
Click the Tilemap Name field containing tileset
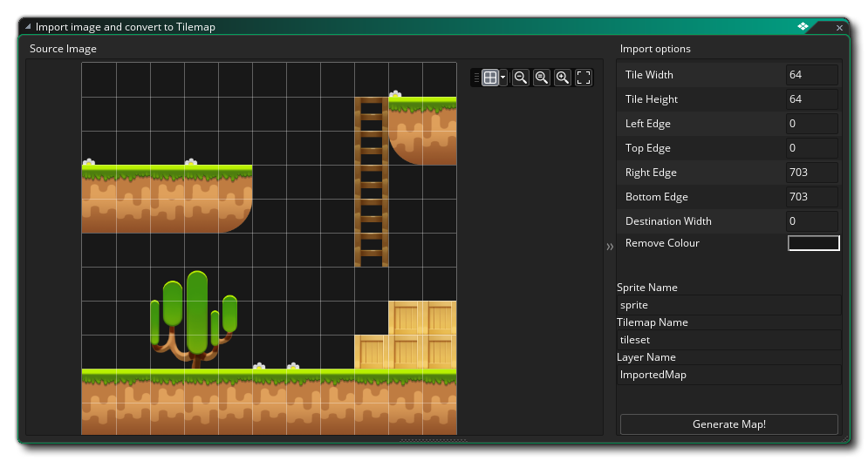pos(729,340)
